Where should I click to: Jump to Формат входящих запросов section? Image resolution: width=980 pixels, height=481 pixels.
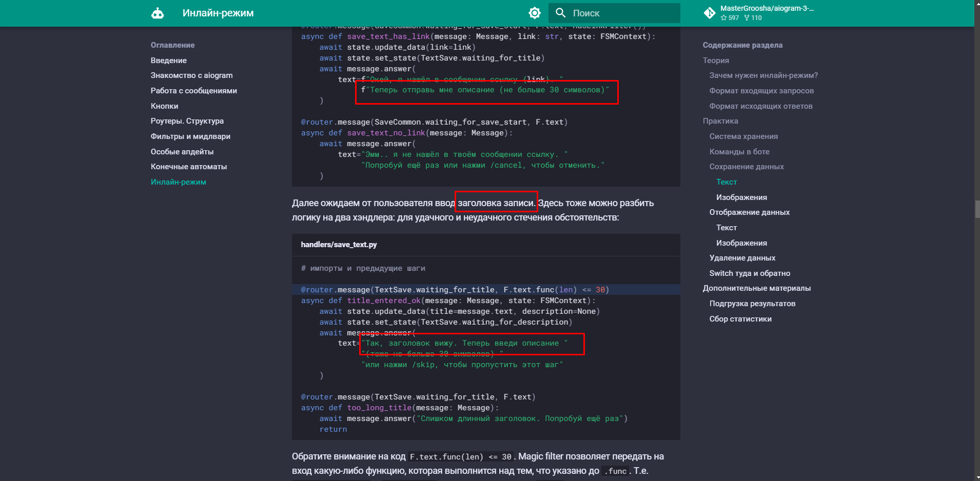pos(761,91)
